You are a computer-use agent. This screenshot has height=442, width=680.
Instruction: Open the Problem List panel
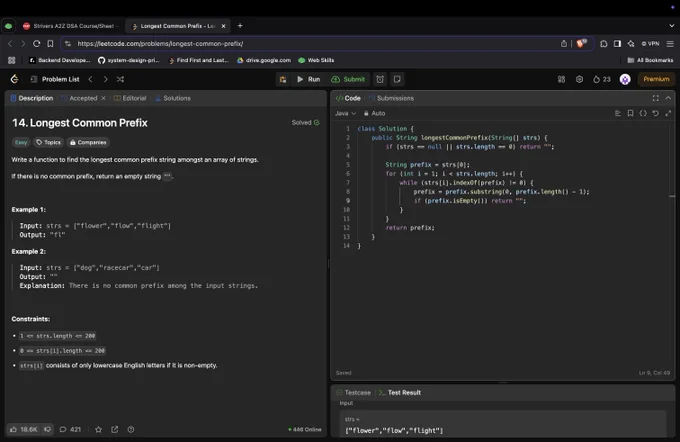(55, 79)
